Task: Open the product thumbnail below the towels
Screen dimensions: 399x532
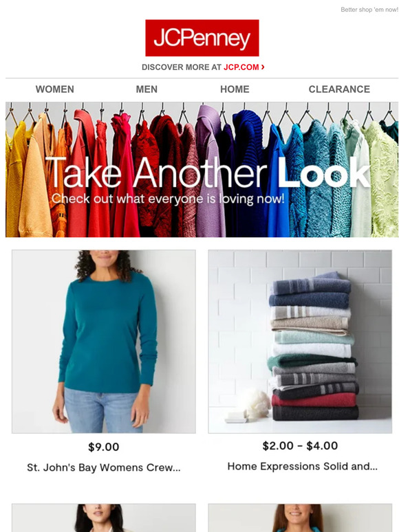Action: pos(300,518)
